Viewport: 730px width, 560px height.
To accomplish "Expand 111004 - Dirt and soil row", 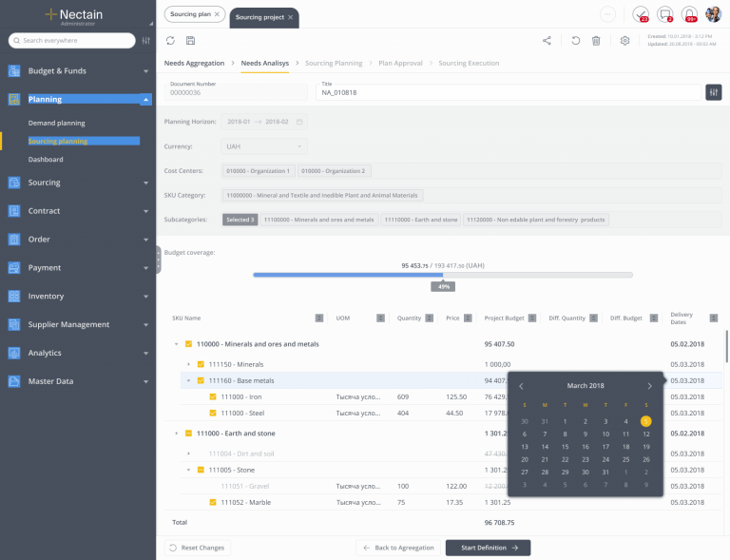I will point(188,454).
